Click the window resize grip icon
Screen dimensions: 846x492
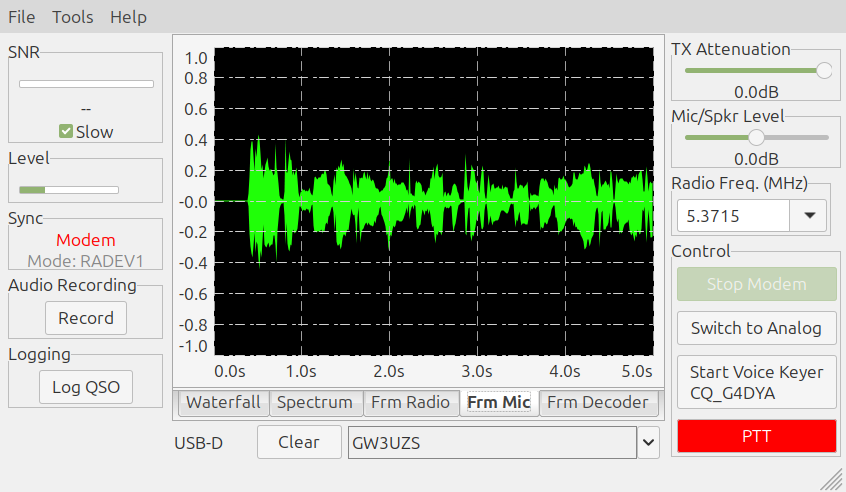831,480
